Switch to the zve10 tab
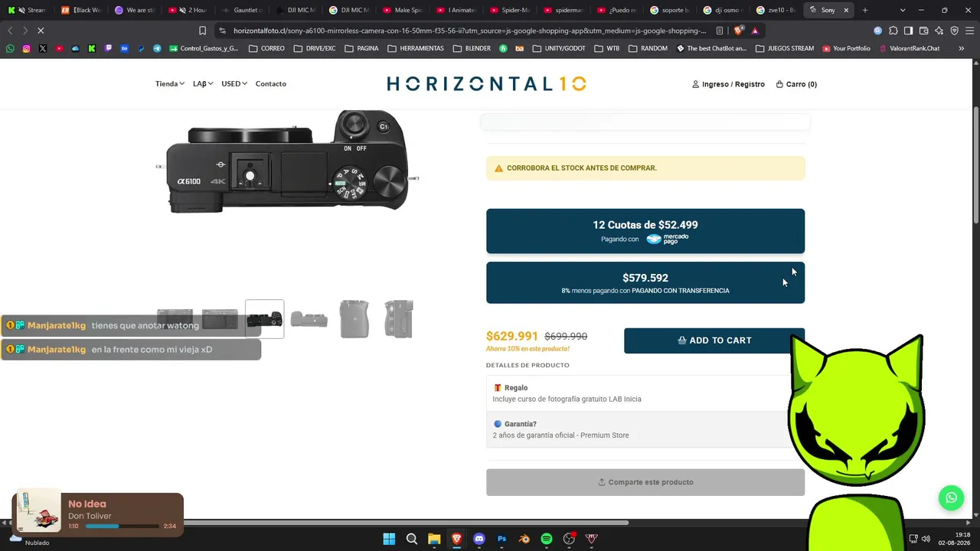The image size is (980, 551). point(776,10)
